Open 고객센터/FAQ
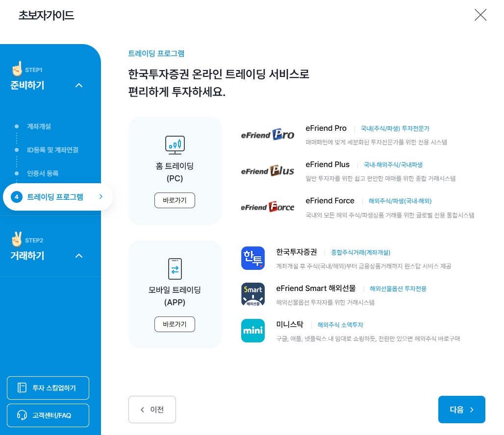 click(x=48, y=415)
